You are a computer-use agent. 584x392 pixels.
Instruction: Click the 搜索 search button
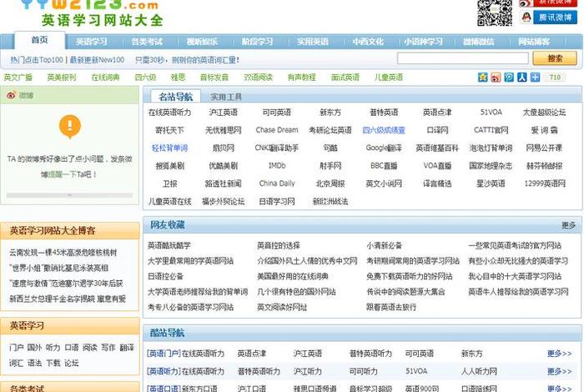tap(555, 58)
